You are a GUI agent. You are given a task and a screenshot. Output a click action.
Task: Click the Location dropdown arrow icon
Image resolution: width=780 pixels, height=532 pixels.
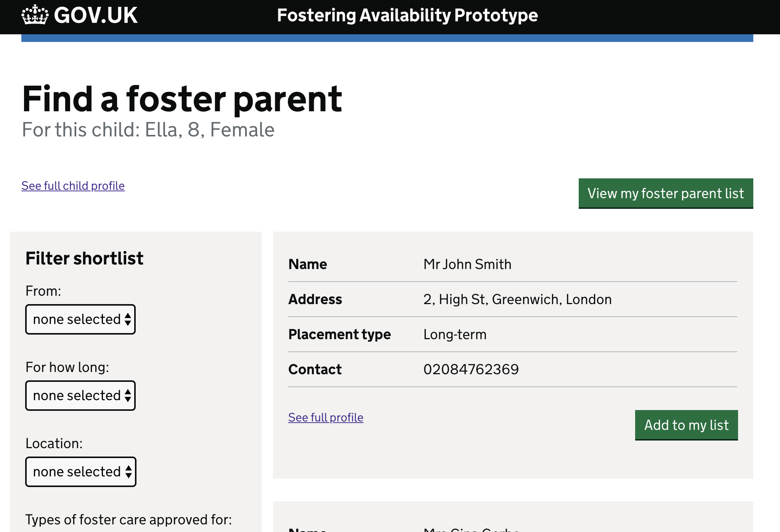click(x=128, y=472)
